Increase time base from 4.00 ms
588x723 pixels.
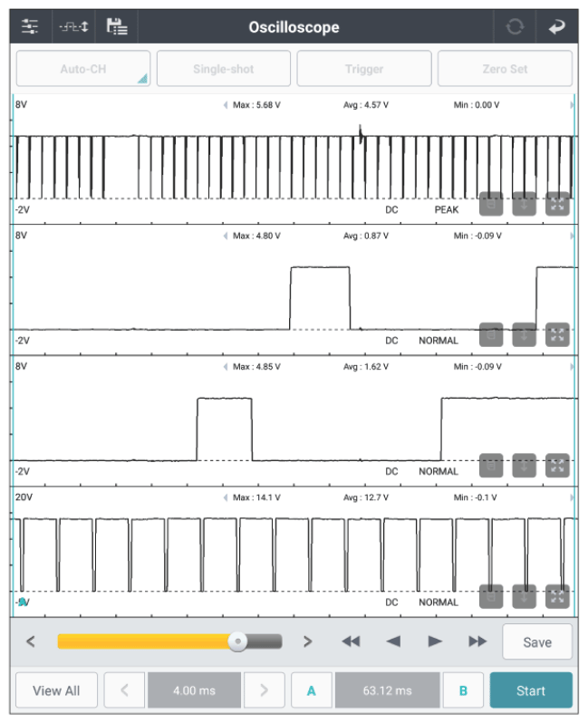click(264, 690)
